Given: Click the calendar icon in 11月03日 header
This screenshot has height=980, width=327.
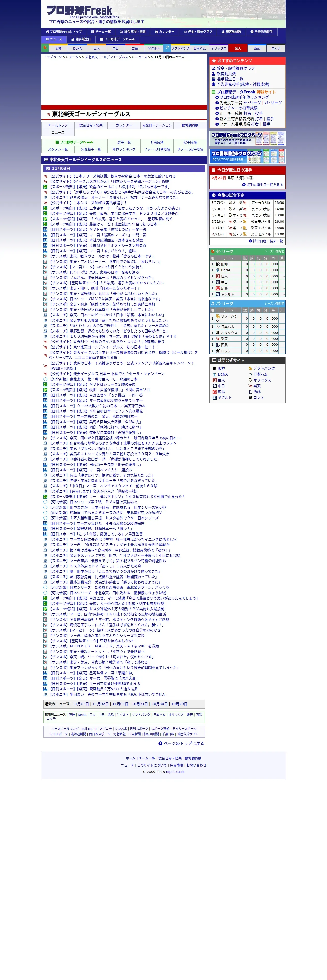Looking at the screenshot, I should 48,168.
